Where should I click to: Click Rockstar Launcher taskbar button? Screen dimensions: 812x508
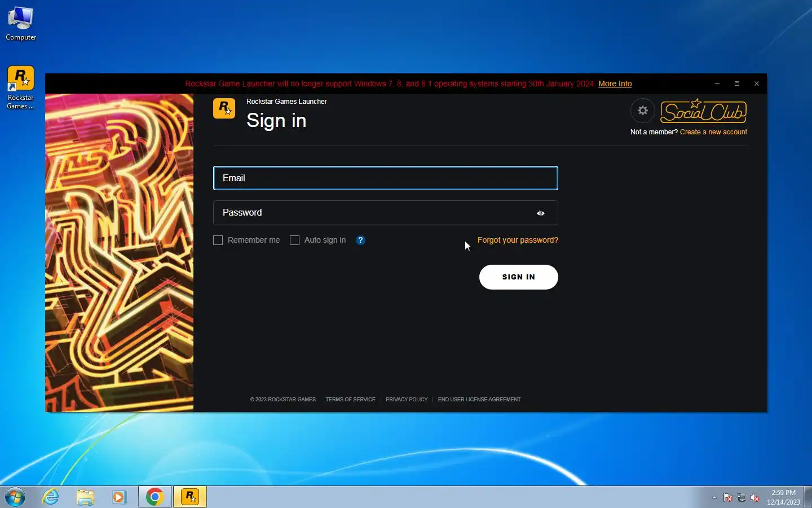[x=190, y=497]
